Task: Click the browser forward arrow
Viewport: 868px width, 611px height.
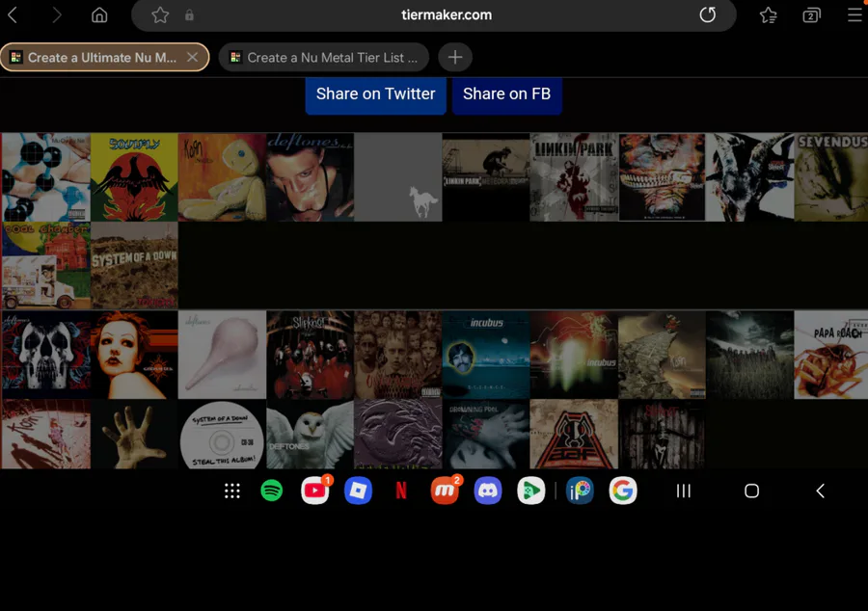Action: coord(57,14)
